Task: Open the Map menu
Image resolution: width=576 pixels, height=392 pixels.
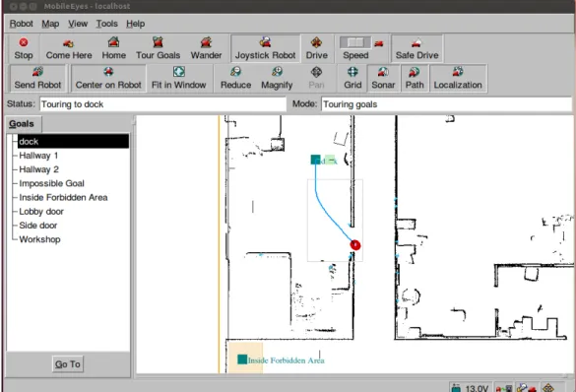Action: pyautogui.click(x=50, y=24)
